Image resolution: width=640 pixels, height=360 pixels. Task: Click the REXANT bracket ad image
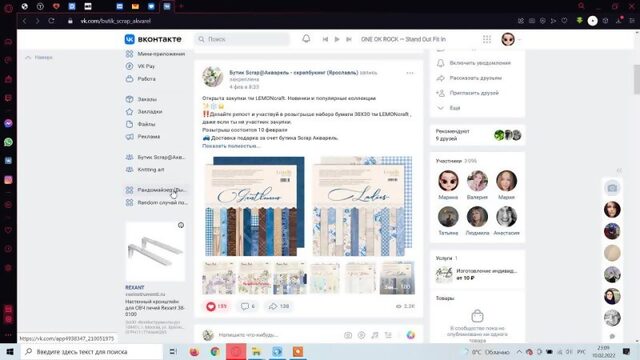(155, 251)
